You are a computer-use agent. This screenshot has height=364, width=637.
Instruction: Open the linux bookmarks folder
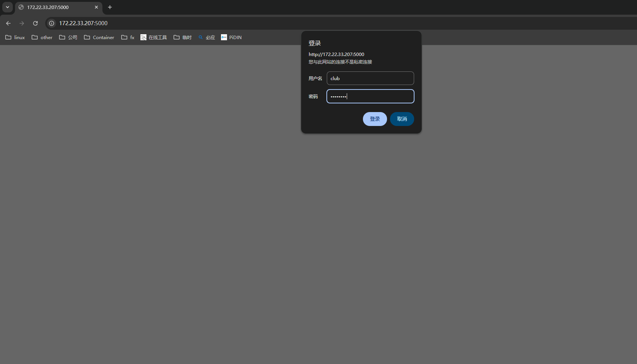[x=15, y=37]
